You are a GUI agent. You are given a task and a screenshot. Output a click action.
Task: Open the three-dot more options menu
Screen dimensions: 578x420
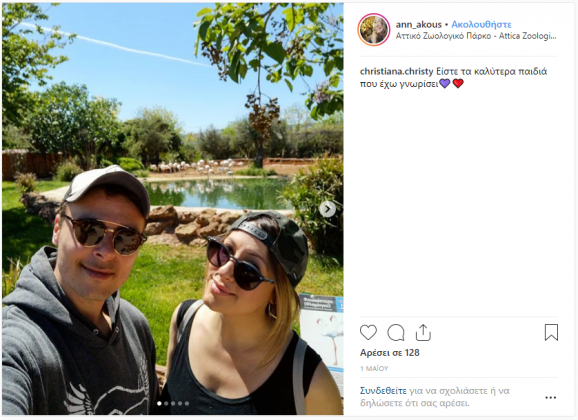coord(550,398)
